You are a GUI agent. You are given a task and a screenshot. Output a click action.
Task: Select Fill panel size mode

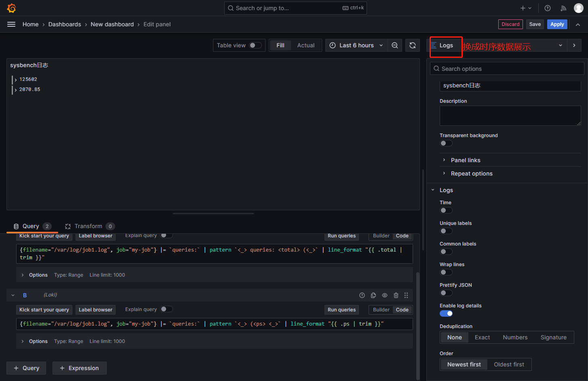pos(280,45)
